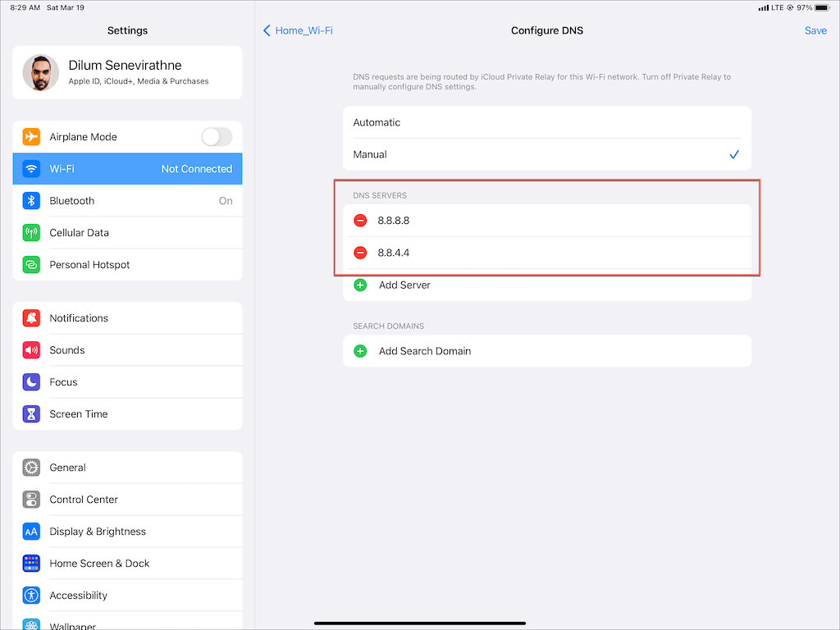Tap the Focus moon icon

click(x=31, y=382)
